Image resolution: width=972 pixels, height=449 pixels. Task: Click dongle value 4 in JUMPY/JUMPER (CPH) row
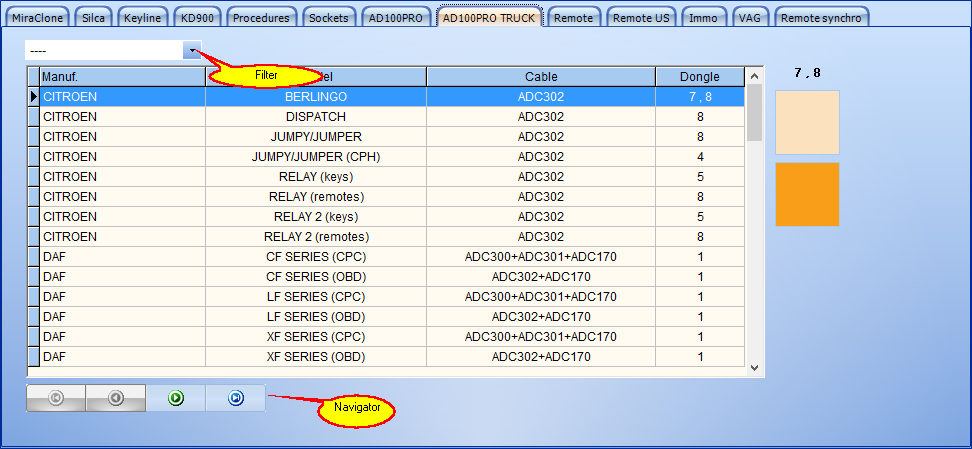[x=700, y=157]
